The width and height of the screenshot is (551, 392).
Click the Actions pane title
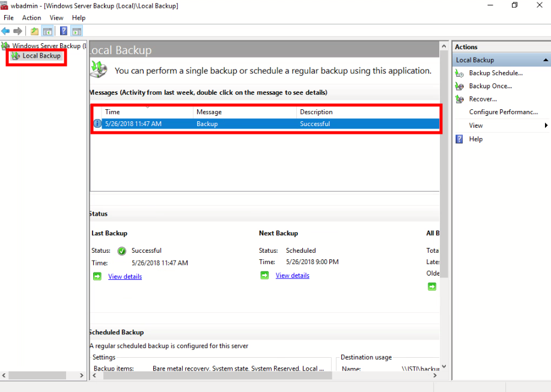[x=466, y=47]
